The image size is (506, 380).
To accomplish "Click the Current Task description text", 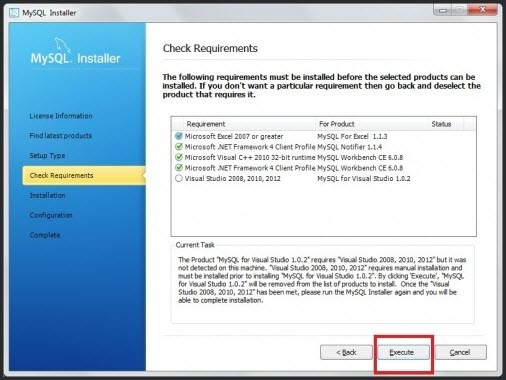I will (x=322, y=280).
